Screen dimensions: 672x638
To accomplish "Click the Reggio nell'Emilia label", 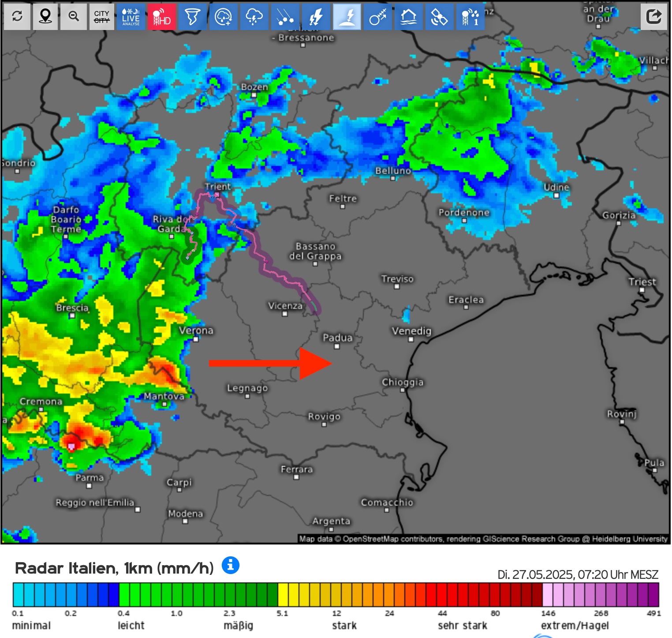I will 95,503.
